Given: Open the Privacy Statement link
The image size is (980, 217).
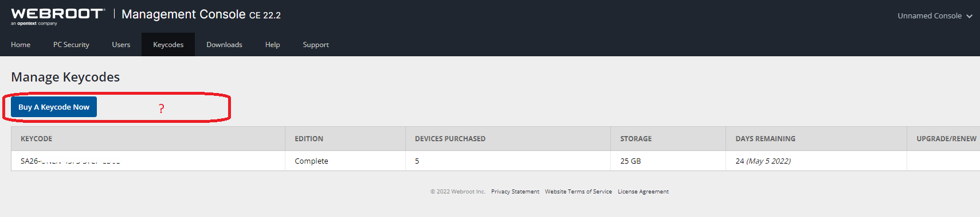Looking at the screenshot, I should coord(515,192).
